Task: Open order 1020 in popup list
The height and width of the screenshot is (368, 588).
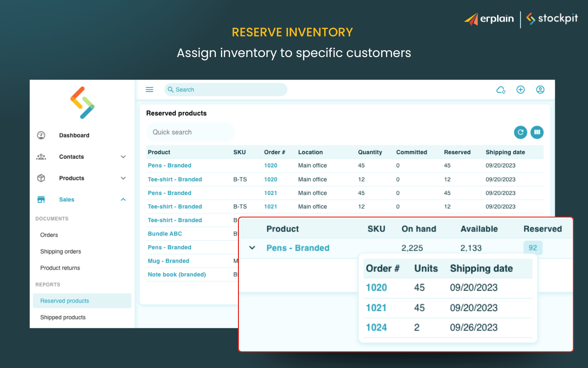Action: pyautogui.click(x=377, y=288)
